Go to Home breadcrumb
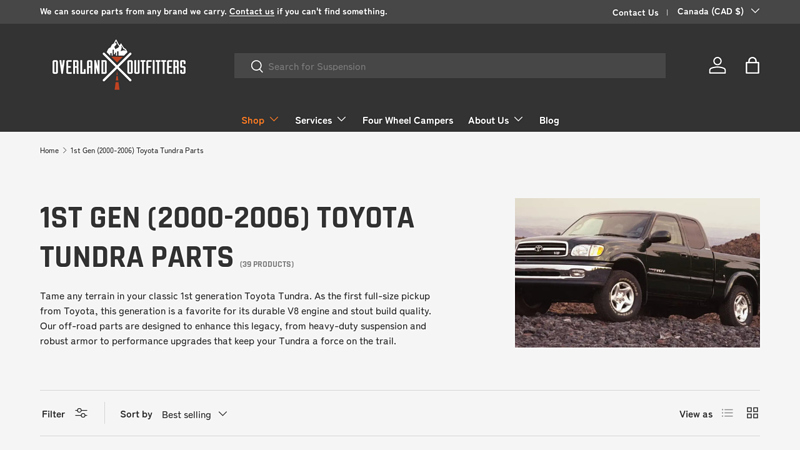The image size is (800, 450). pyautogui.click(x=49, y=151)
